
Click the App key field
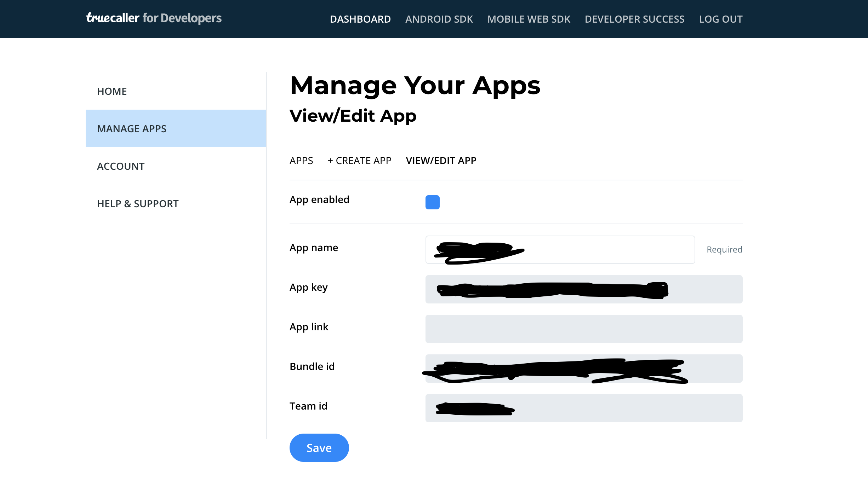coord(584,289)
